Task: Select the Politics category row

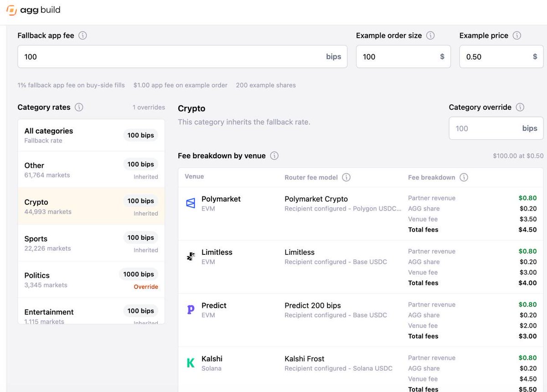Action: [91, 279]
